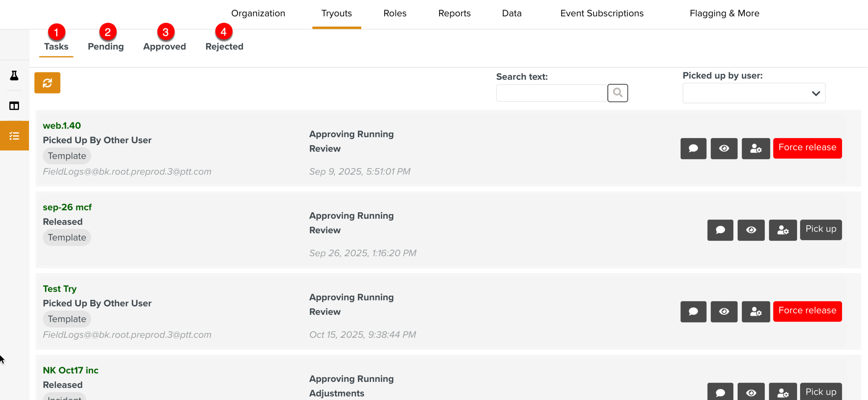
Task: Click eye icon on sep-26 mcf row
Action: point(751,230)
